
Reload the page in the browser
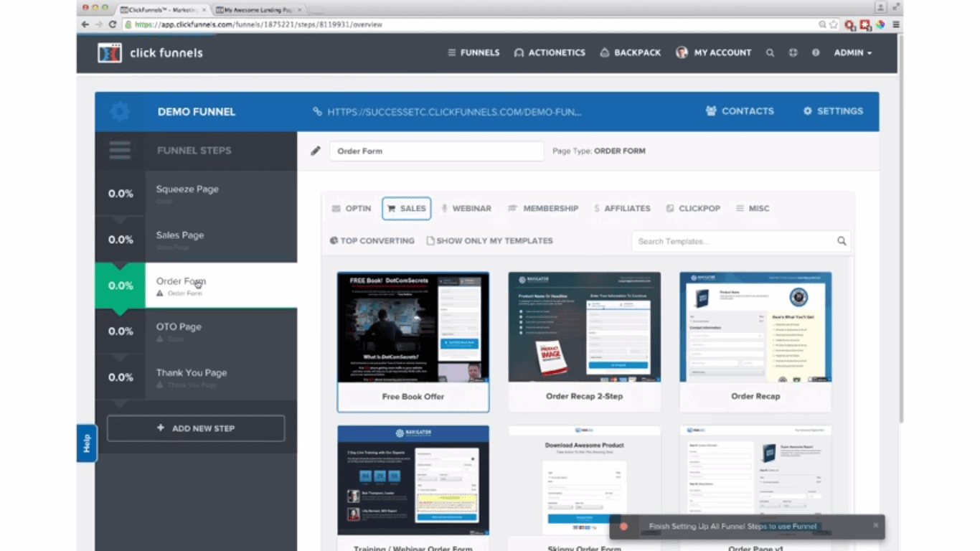113,24
